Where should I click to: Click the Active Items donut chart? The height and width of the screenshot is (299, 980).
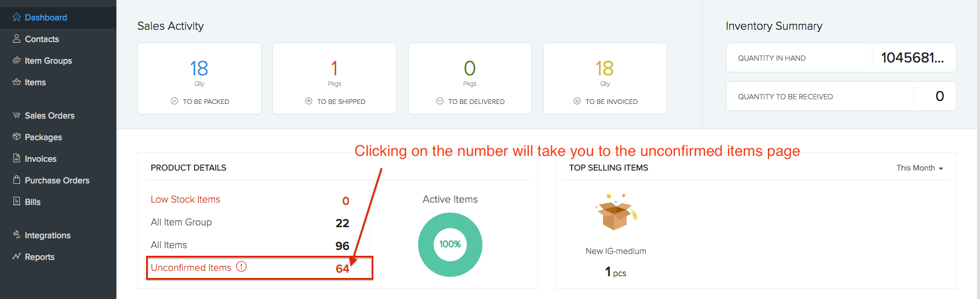click(x=450, y=245)
